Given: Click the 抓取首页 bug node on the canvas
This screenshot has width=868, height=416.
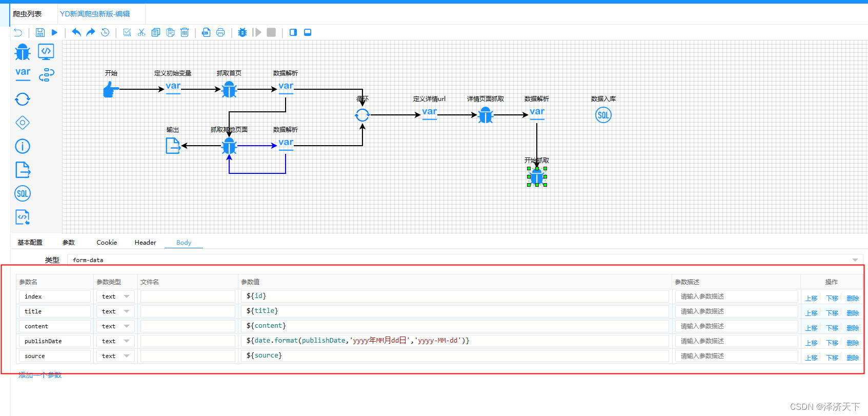Looking at the screenshot, I should [x=229, y=89].
